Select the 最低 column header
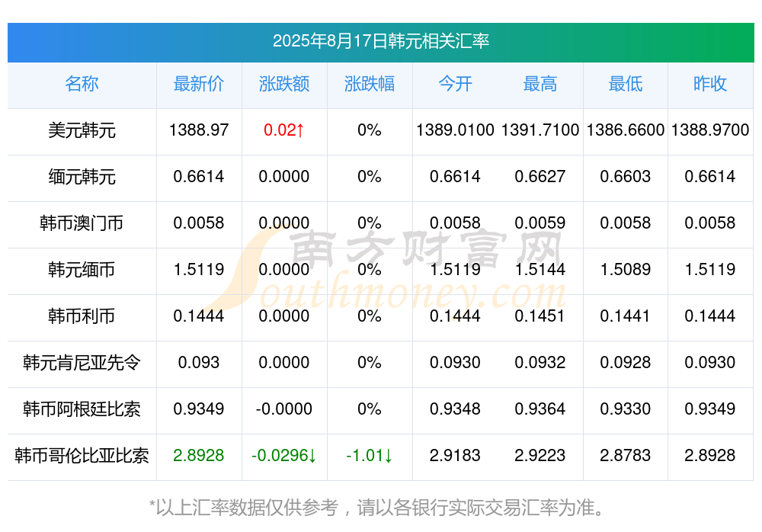Screen dimensions: 762x532 [626, 84]
